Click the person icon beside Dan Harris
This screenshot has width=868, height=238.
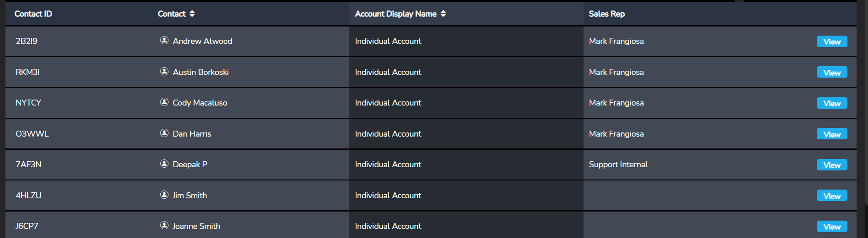point(164,133)
